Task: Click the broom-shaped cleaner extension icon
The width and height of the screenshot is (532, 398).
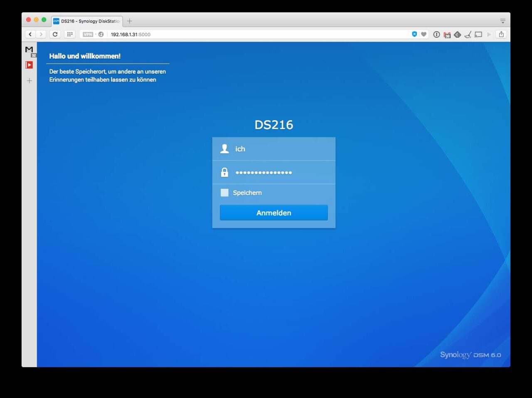Action: click(467, 35)
